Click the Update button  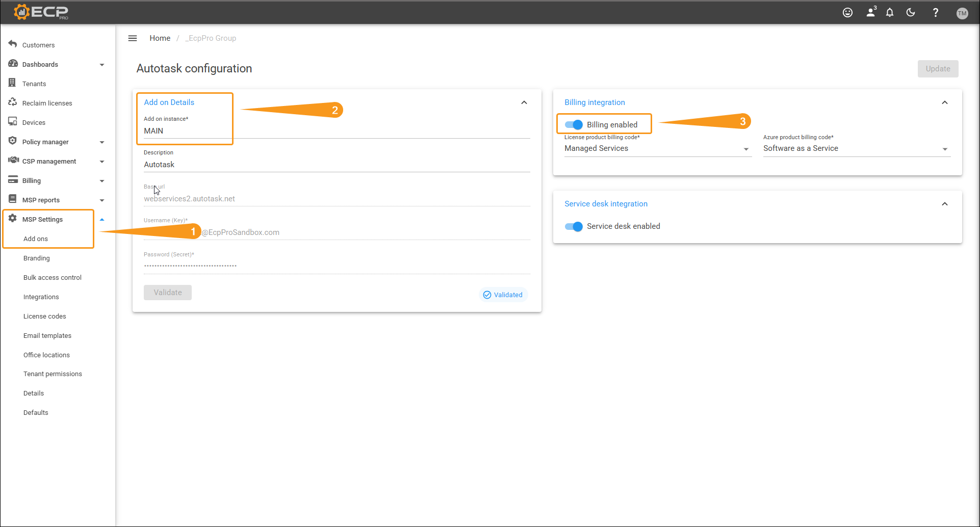pos(938,69)
